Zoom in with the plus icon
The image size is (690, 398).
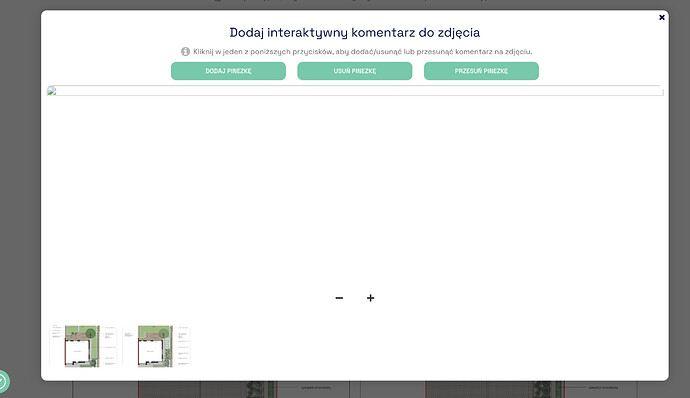[371, 298]
